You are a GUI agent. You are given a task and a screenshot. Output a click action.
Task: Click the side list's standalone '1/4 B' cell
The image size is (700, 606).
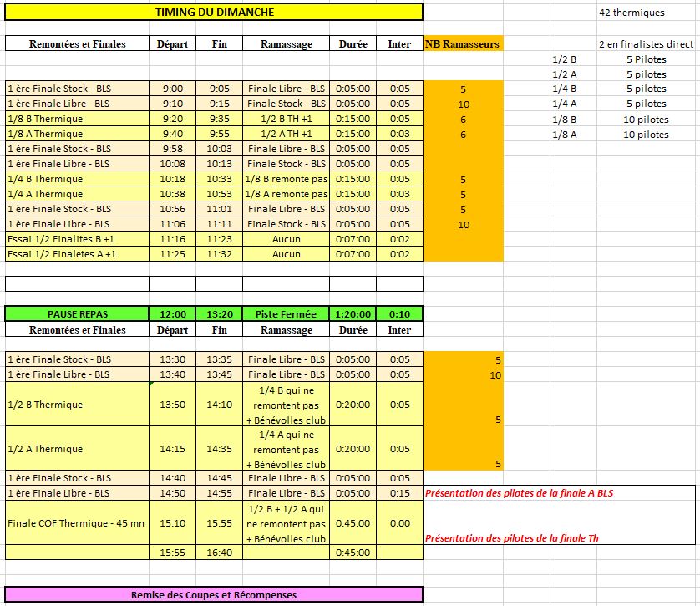coord(573,89)
